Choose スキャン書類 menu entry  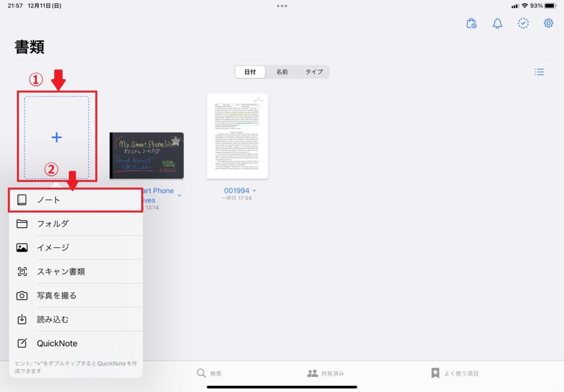[75, 271]
